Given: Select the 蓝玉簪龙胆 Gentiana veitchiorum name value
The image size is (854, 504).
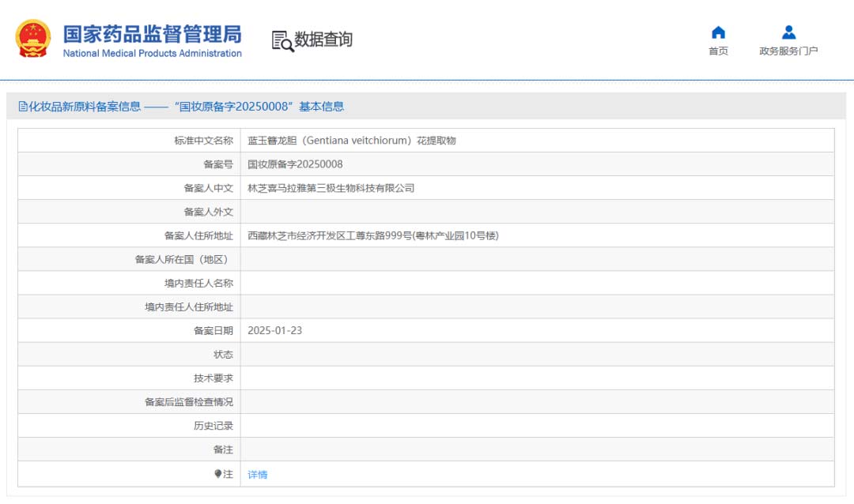Looking at the screenshot, I should 352,141.
